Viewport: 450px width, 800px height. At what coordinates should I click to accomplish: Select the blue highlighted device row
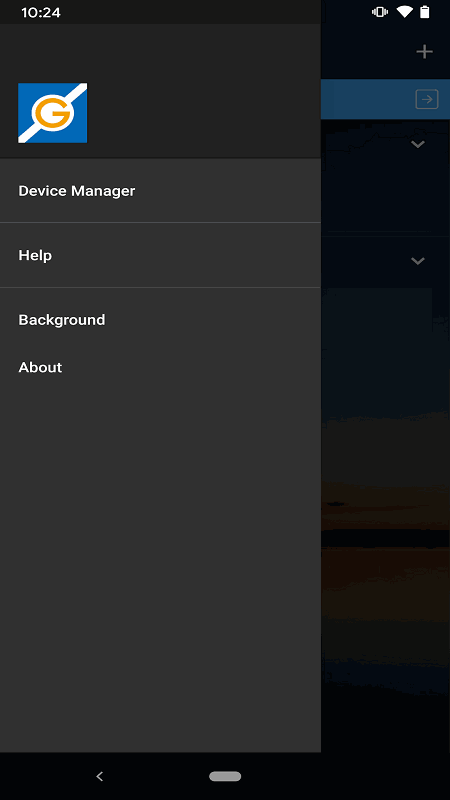click(x=385, y=99)
